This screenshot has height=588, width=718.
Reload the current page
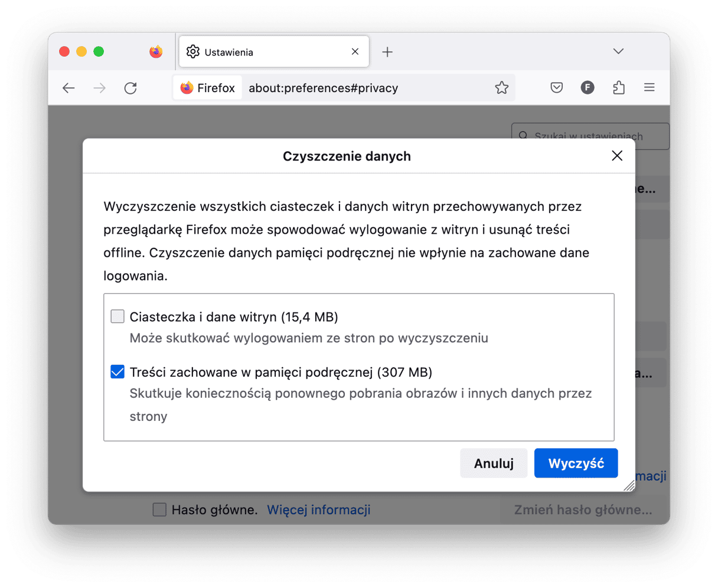tap(130, 88)
